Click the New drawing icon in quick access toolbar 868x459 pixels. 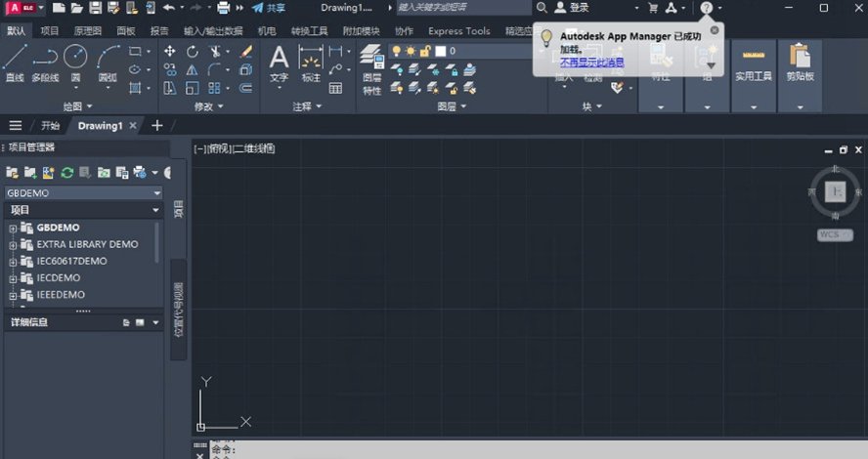[x=59, y=8]
